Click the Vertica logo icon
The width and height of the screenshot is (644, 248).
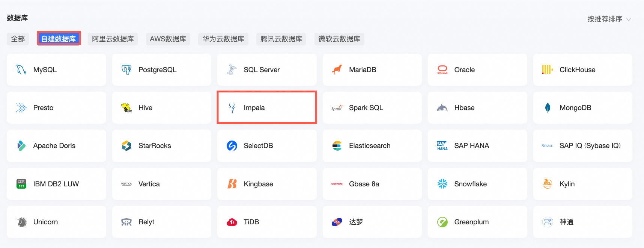[x=126, y=184]
